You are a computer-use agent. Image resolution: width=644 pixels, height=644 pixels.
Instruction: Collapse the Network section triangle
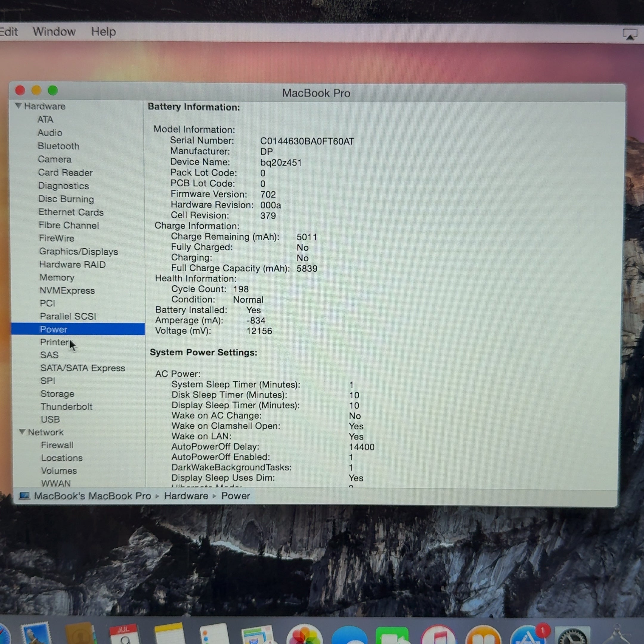[22, 432]
